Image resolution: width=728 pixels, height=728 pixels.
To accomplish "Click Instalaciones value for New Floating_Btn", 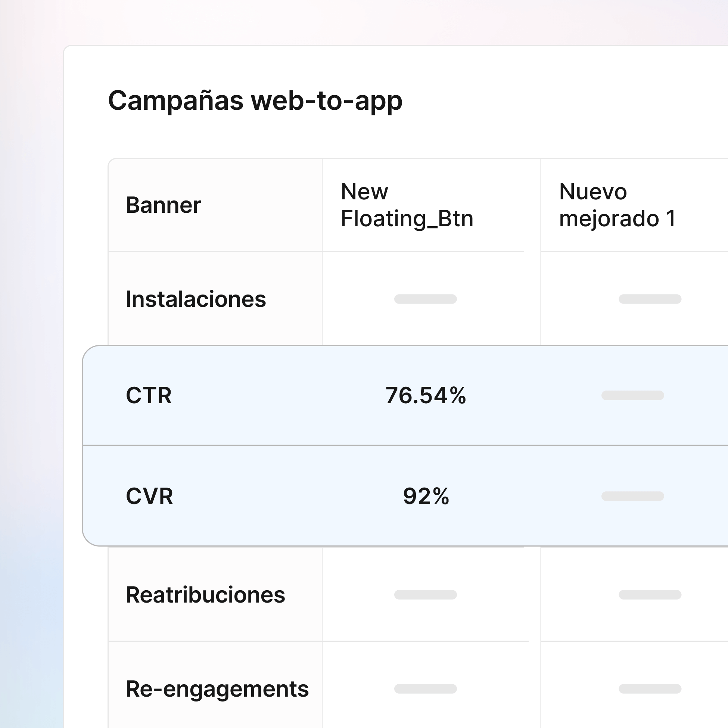I will (426, 299).
